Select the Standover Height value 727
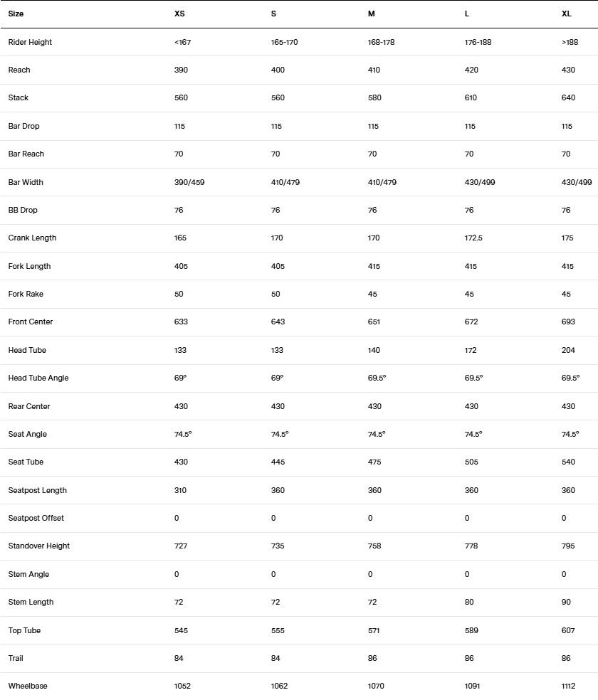598x700 pixels. (181, 546)
